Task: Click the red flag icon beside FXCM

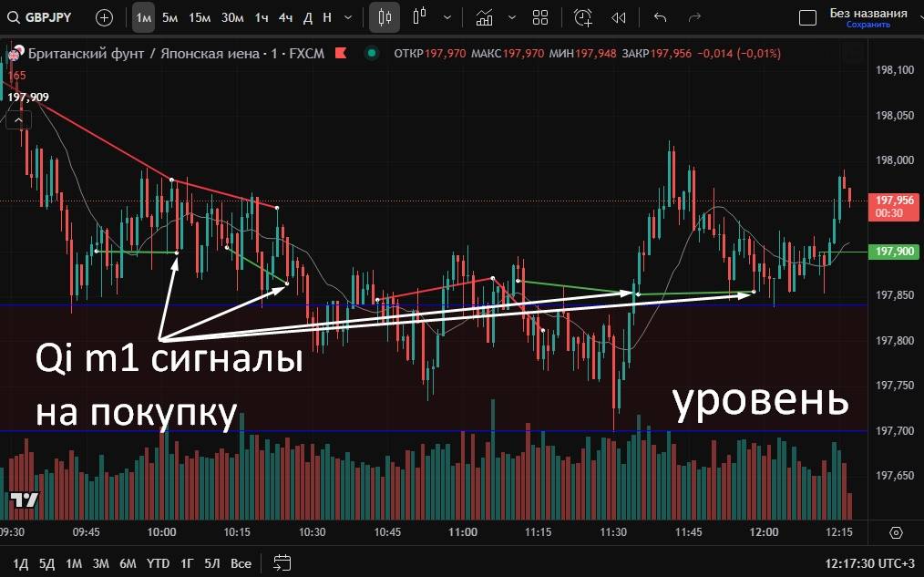Action: (x=341, y=53)
